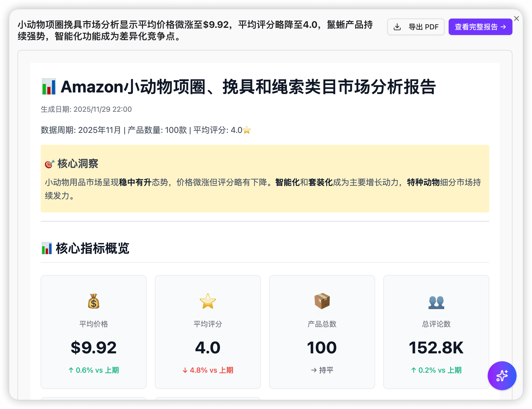
Task: Click the star emoji after 平均评分: 4.0
Action: pos(246,130)
